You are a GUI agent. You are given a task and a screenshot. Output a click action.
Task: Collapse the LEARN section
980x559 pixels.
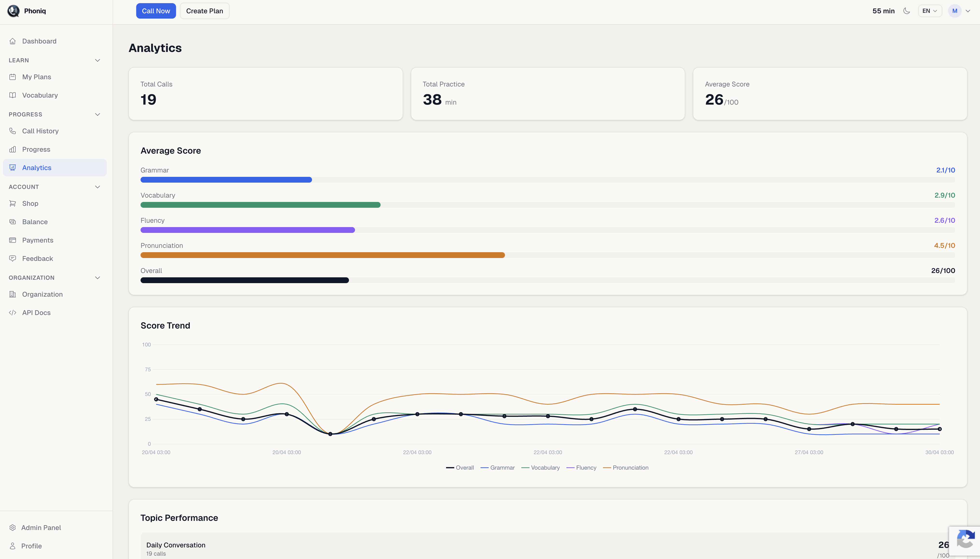[x=98, y=60]
